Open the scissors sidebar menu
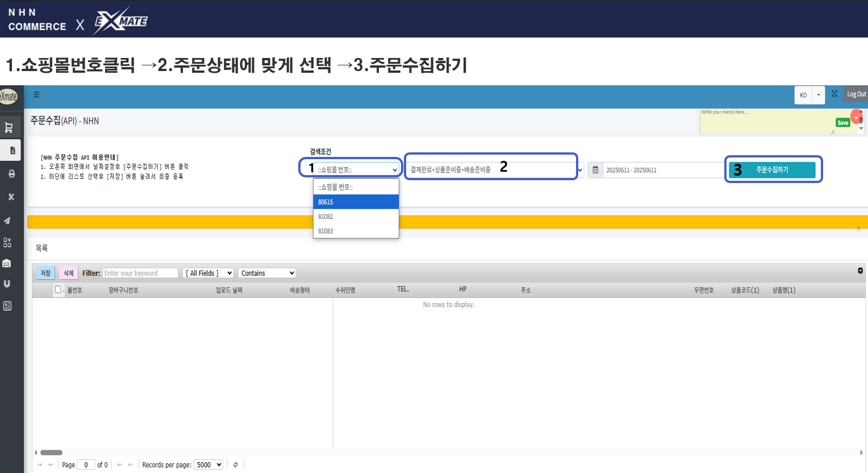868x473 pixels. pyautogui.click(x=11, y=197)
